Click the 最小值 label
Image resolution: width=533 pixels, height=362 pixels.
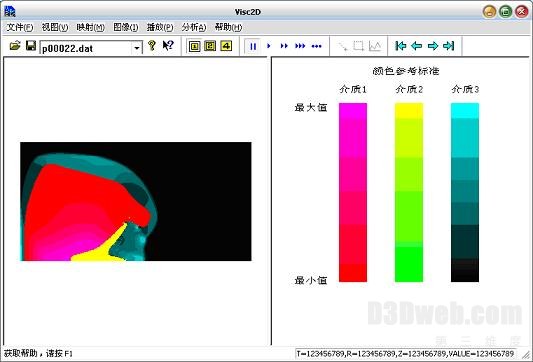(311, 280)
